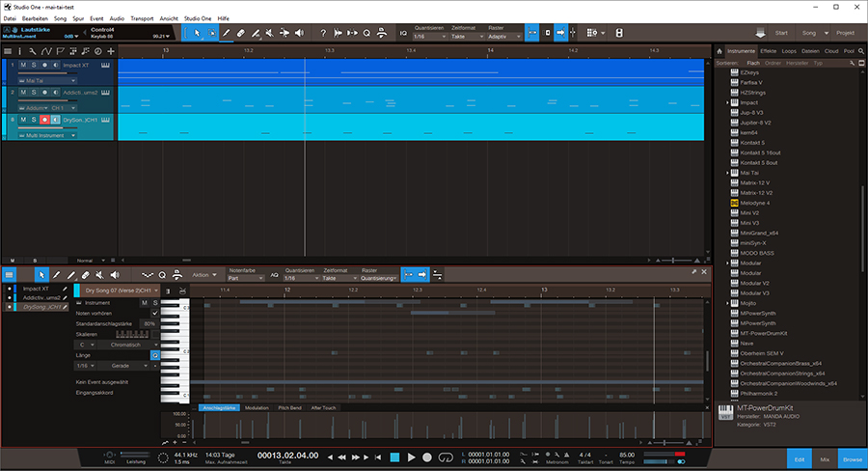The width and height of the screenshot is (868, 471).
Task: Open the marker track flag icon
Action: 61,51
